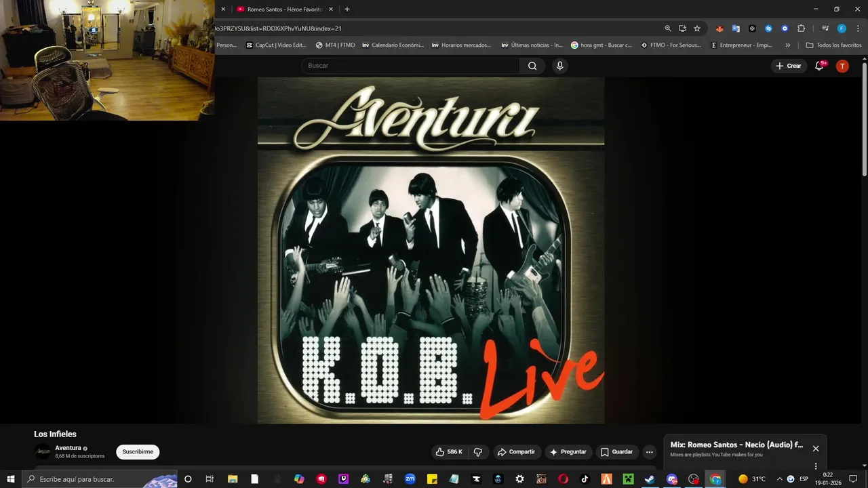
Task: Open Twitch from the taskbar
Action: click(343, 479)
